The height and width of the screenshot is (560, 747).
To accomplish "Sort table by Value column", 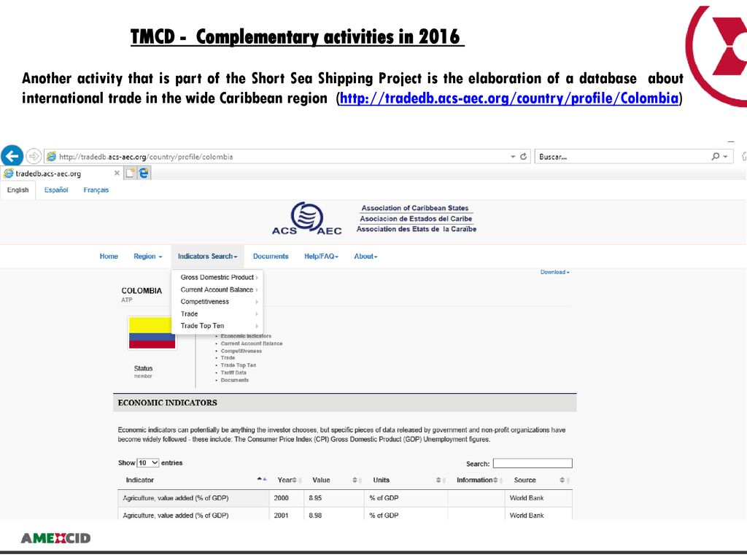I will (333, 480).
